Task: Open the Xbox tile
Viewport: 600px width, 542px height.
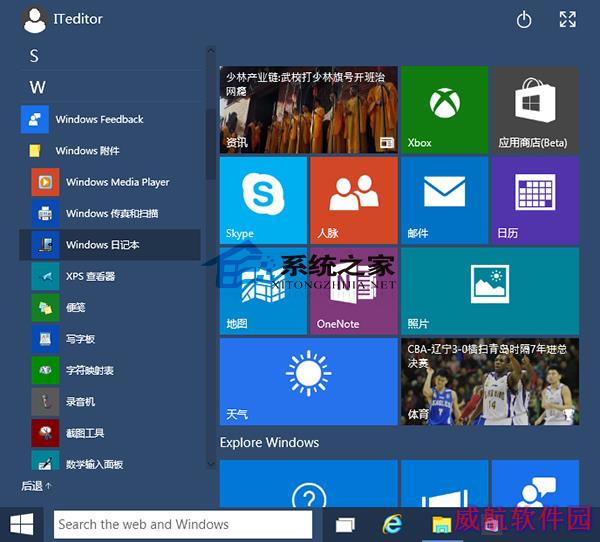Action: (444, 110)
